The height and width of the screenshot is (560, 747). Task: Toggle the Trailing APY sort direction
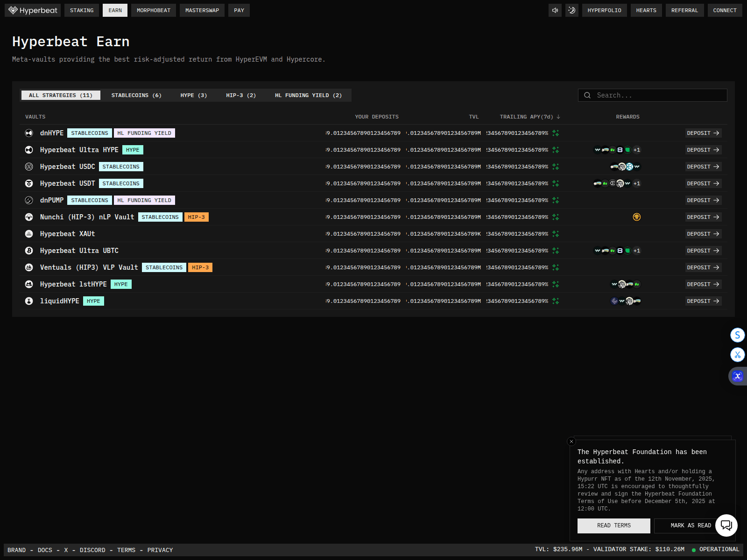pyautogui.click(x=558, y=117)
